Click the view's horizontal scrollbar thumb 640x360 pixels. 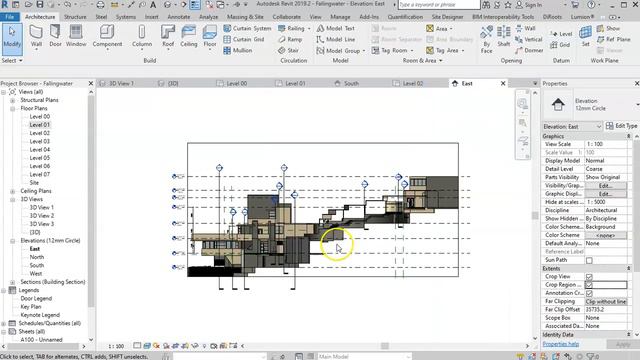pyautogui.click(x=384, y=346)
